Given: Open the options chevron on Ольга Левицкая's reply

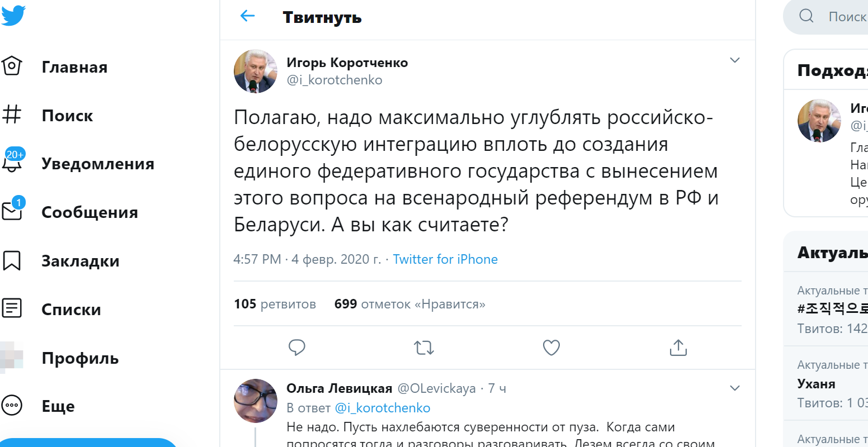Looking at the screenshot, I should [735, 388].
